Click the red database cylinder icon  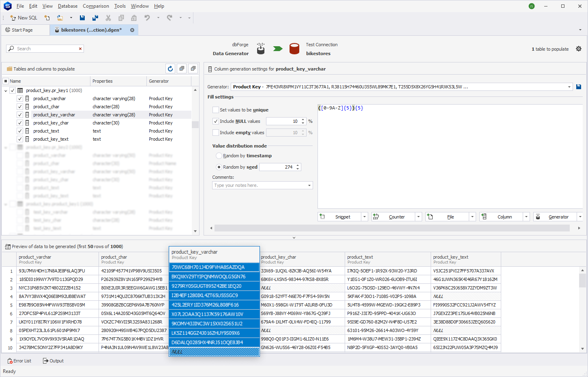[294, 49]
